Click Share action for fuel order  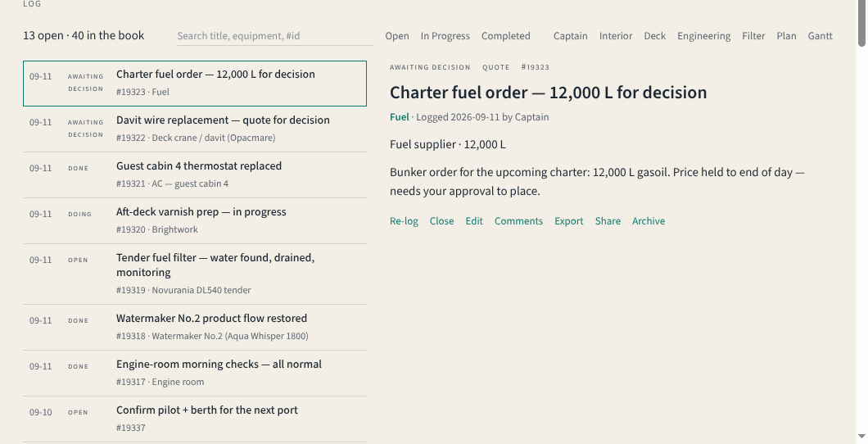pos(608,221)
